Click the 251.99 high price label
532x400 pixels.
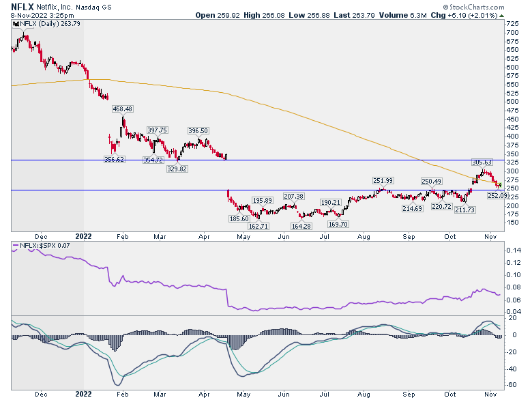coord(383,181)
